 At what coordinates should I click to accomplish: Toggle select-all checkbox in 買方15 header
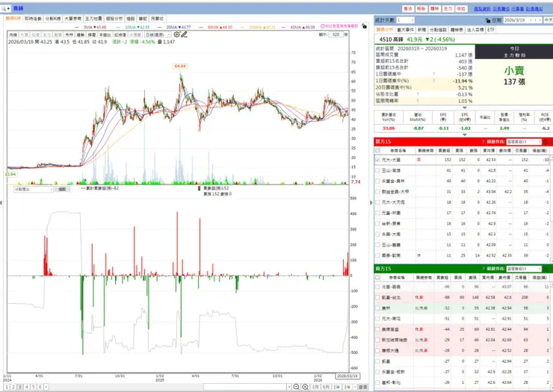point(378,151)
